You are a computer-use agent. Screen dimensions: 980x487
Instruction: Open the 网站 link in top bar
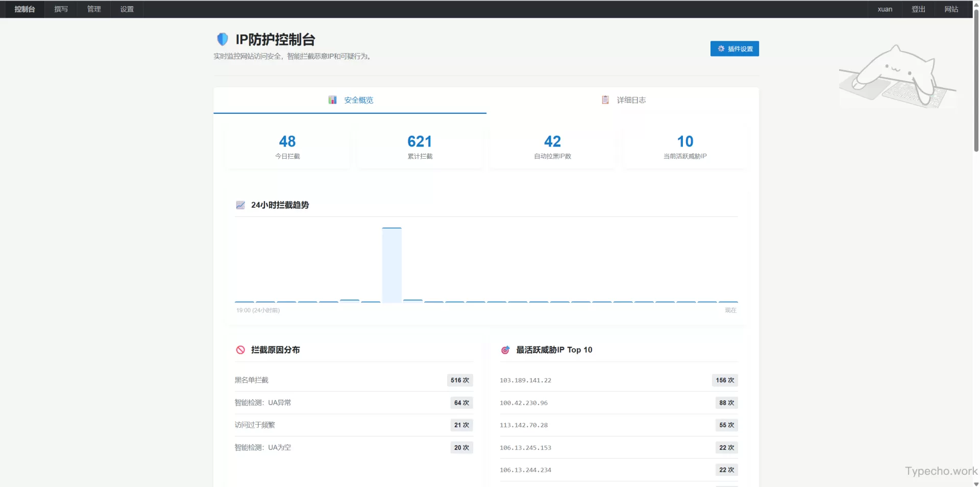[x=951, y=9]
